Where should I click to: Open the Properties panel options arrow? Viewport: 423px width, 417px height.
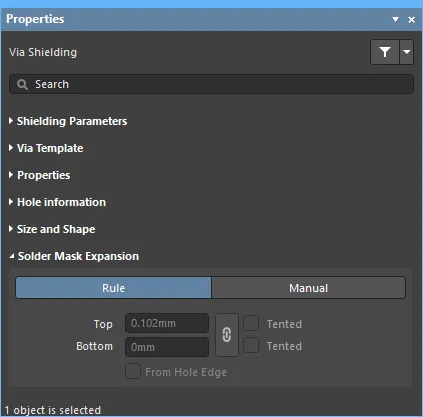395,19
